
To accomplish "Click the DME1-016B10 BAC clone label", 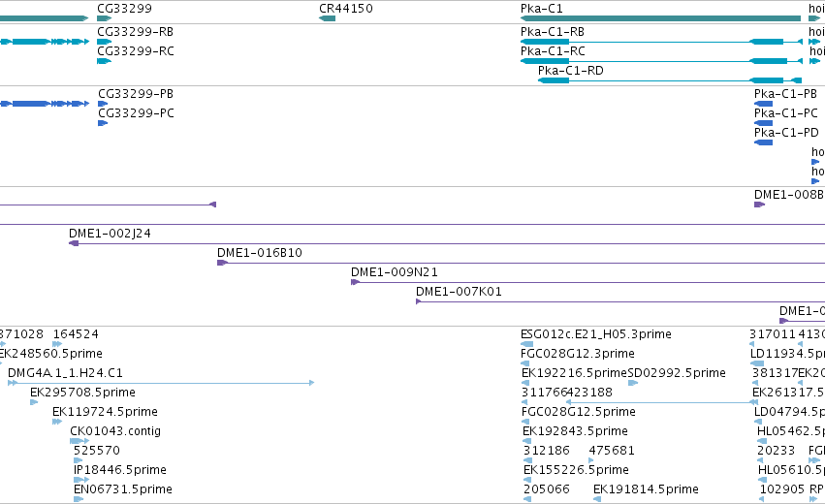I will tap(260, 253).
